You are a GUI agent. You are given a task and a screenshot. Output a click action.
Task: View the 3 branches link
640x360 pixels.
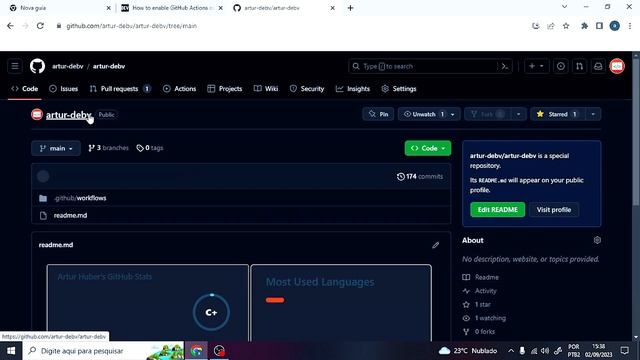[x=108, y=148]
